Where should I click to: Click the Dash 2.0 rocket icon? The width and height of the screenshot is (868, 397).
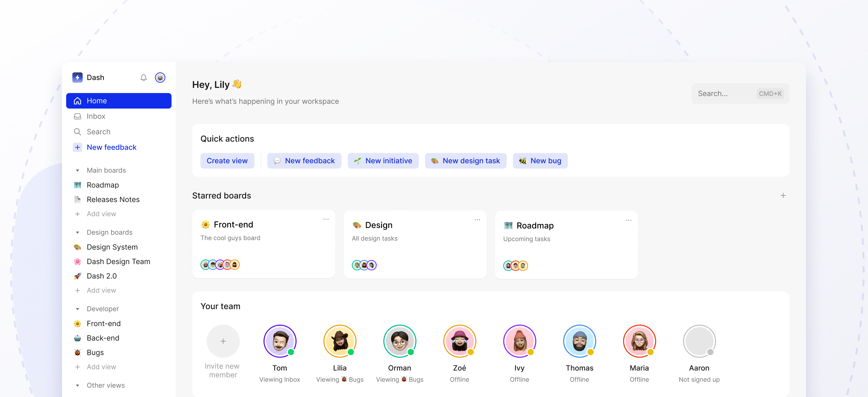77,276
